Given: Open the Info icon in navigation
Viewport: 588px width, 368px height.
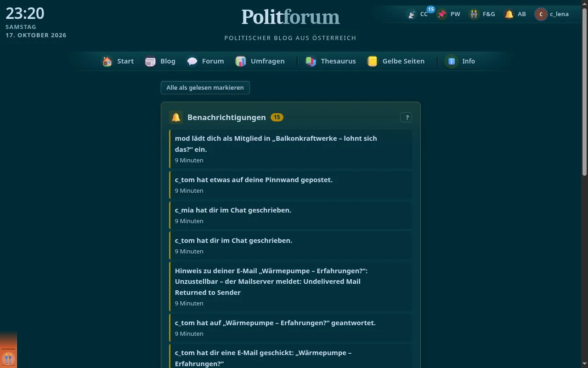Looking at the screenshot, I should click(x=451, y=61).
